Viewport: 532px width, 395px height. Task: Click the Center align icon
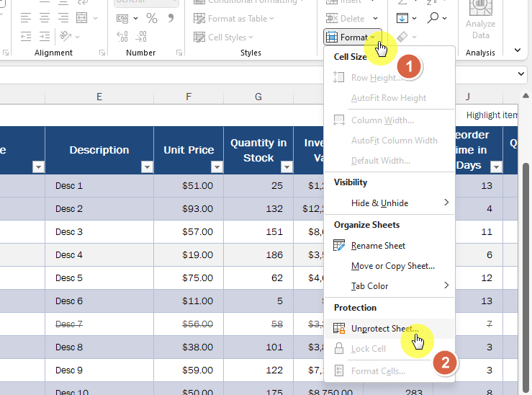pyautogui.click(x=45, y=18)
